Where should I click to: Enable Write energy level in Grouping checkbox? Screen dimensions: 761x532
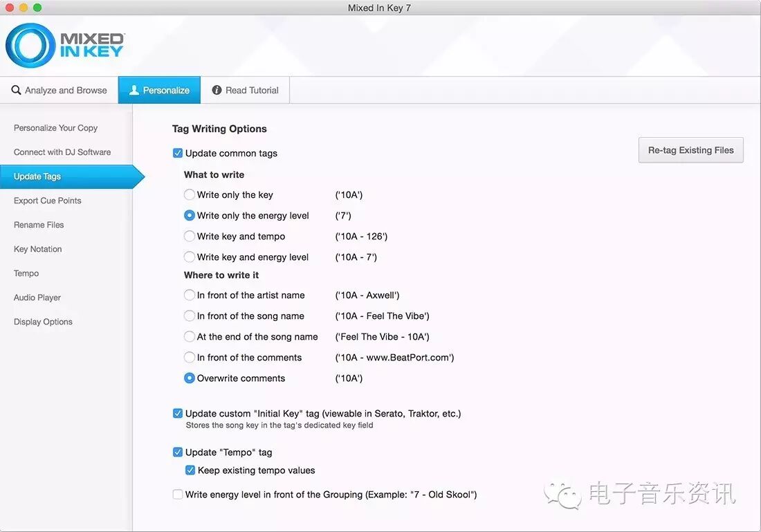(178, 495)
